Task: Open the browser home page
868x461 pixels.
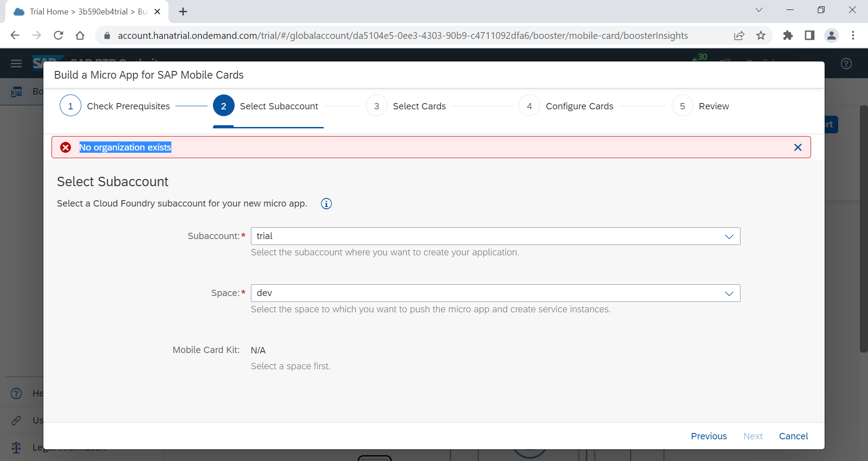Action: pyautogui.click(x=80, y=35)
